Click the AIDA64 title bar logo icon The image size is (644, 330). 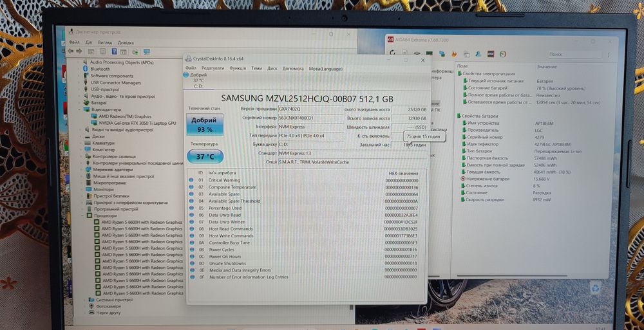coord(391,40)
